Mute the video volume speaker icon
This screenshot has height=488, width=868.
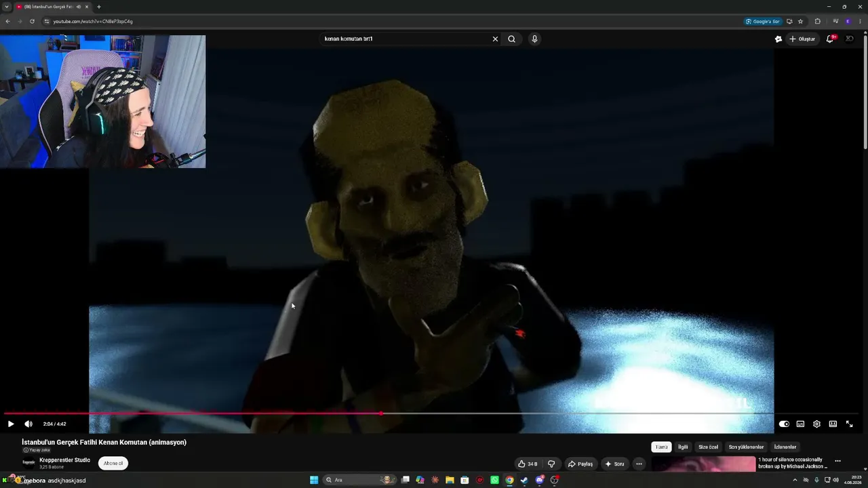pos(28,424)
